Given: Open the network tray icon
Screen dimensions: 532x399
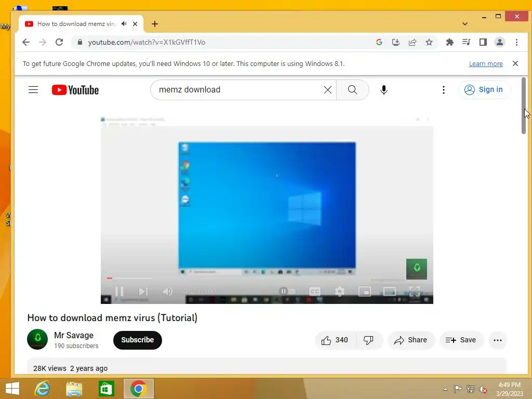Looking at the screenshot, I should pos(470,389).
